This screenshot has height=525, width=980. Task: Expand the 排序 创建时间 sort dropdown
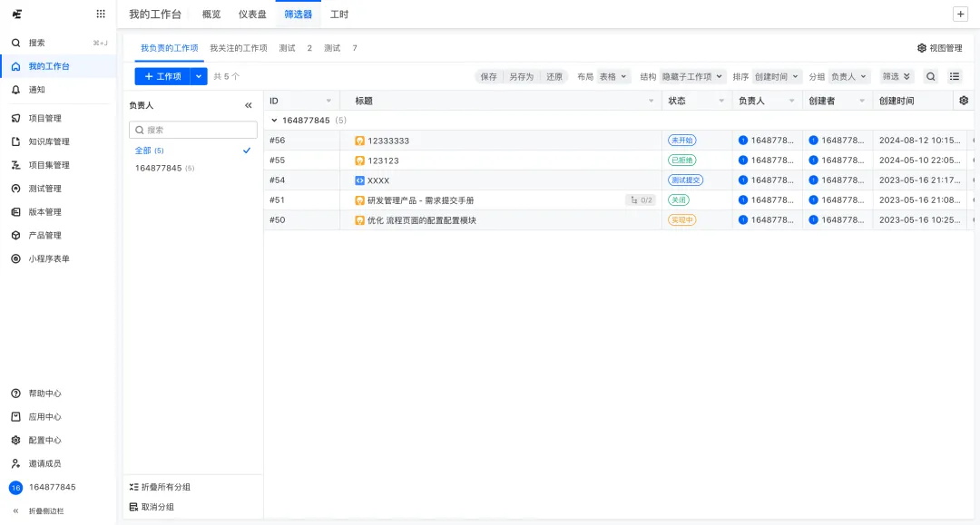point(778,77)
